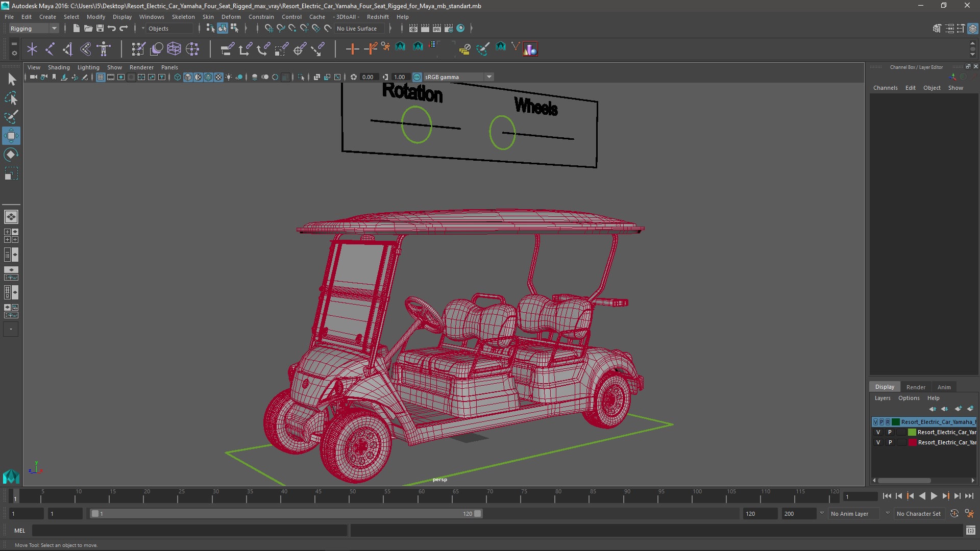Click the red layer color swatch
This screenshot has width=980, height=551.
[912, 442]
